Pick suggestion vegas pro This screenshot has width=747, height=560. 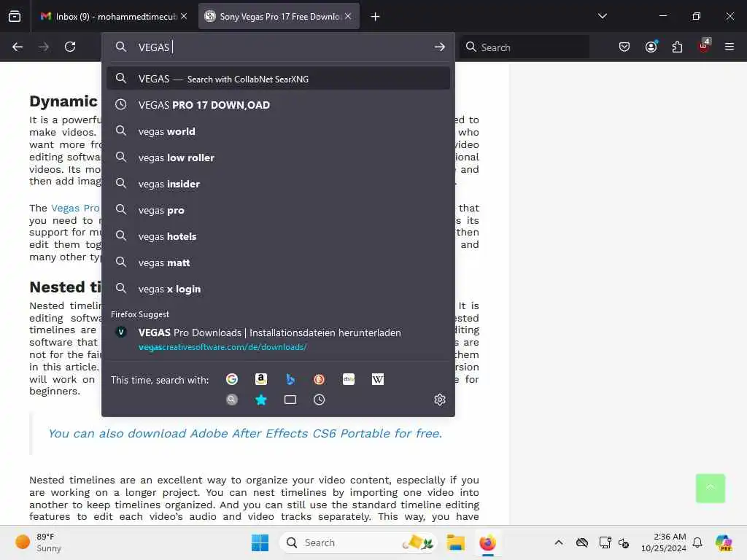click(278, 210)
